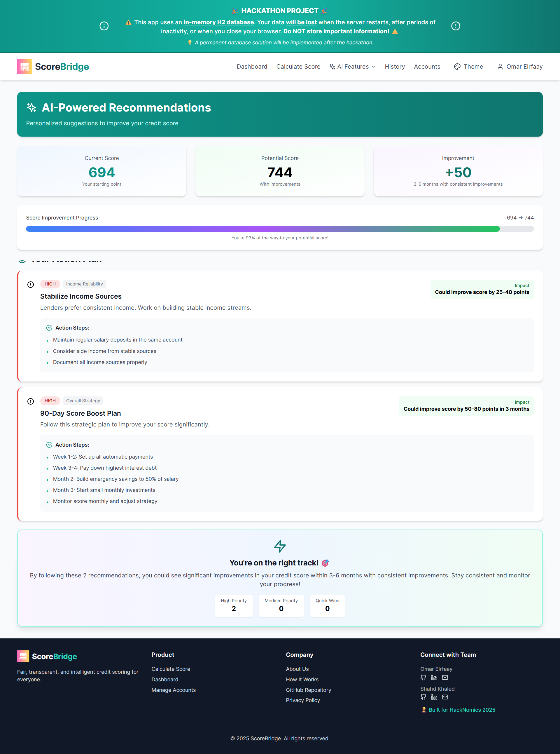The width and height of the screenshot is (560, 754).
Task: Click the Score Improvement Progress bar
Action: [x=280, y=229]
